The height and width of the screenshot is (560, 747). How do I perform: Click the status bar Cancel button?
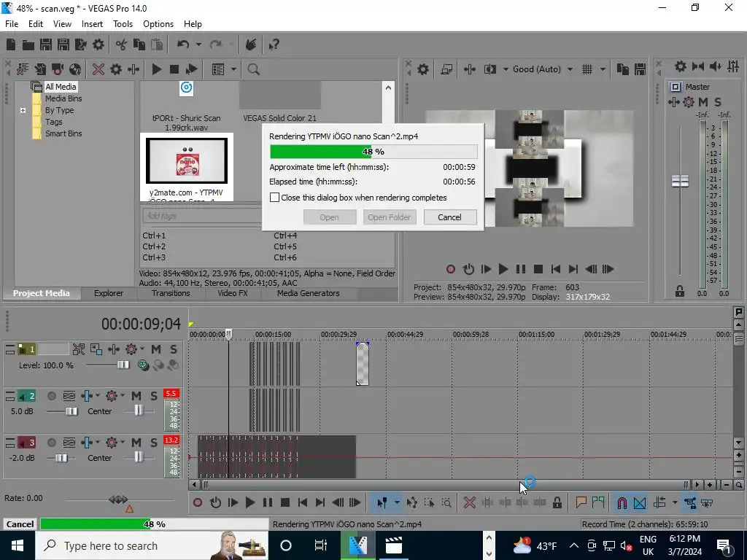[20, 524]
